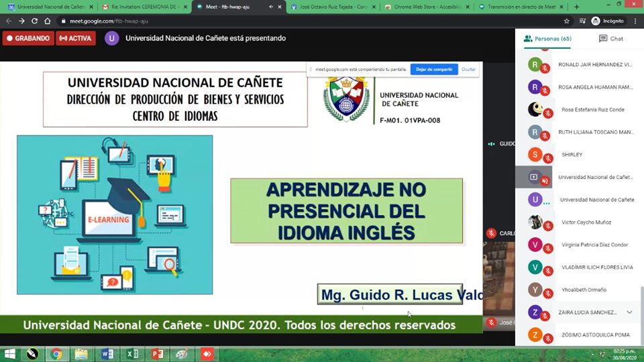Open Word from the taskbar
644x362 pixels.
tap(107, 354)
